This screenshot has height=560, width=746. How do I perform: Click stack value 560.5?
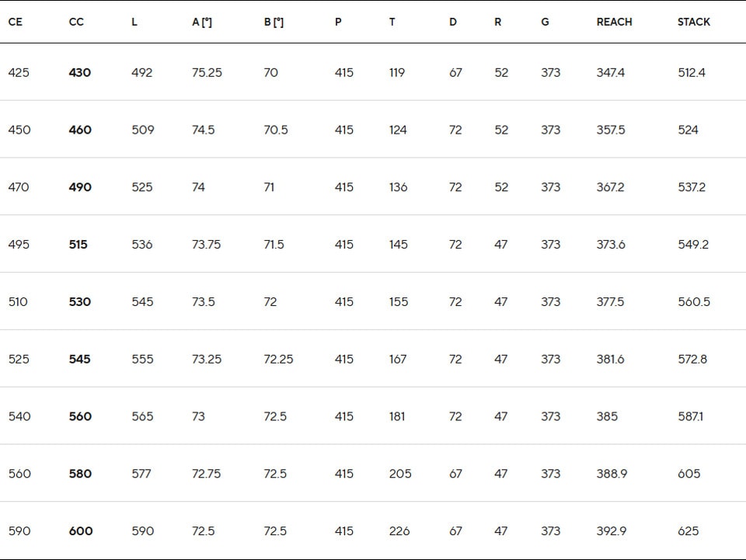[694, 302]
